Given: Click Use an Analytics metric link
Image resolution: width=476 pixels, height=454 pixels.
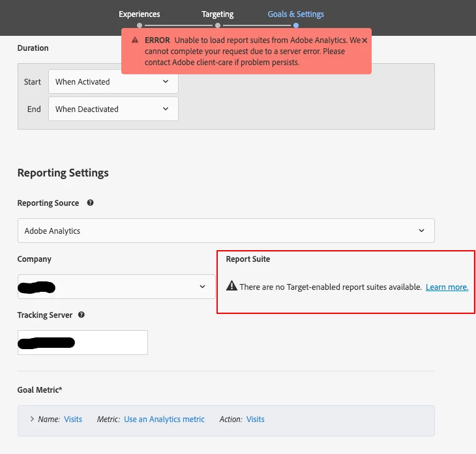Looking at the screenshot, I should pos(164,419).
